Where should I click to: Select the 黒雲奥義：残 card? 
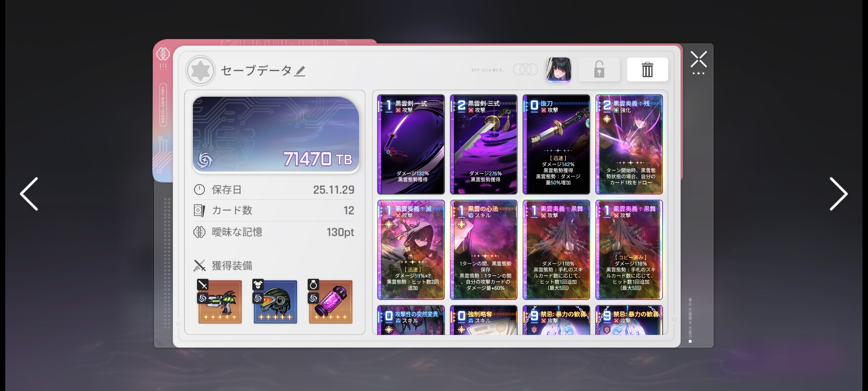point(629,144)
